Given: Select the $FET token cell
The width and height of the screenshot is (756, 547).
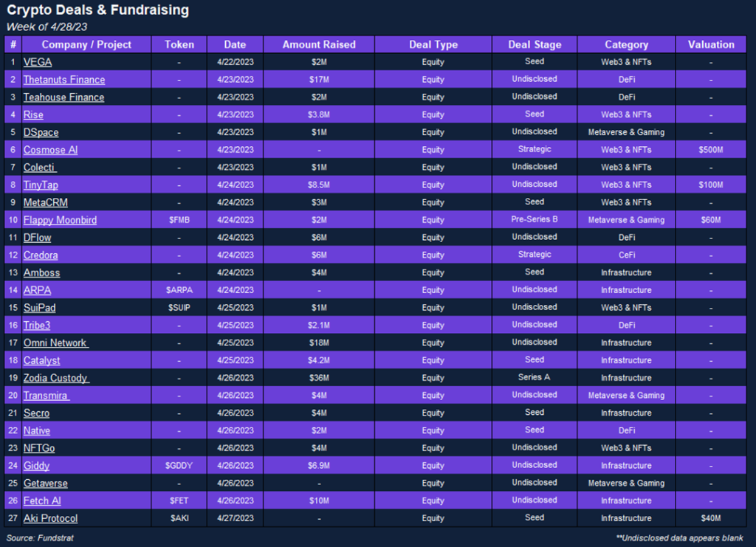Looking at the screenshot, I should click(x=179, y=501).
